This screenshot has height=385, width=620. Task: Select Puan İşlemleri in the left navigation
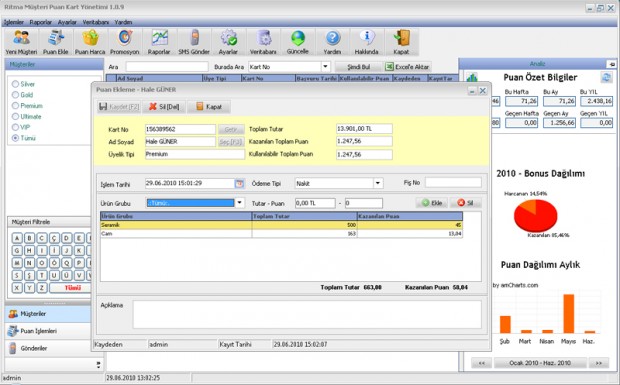(x=48, y=331)
